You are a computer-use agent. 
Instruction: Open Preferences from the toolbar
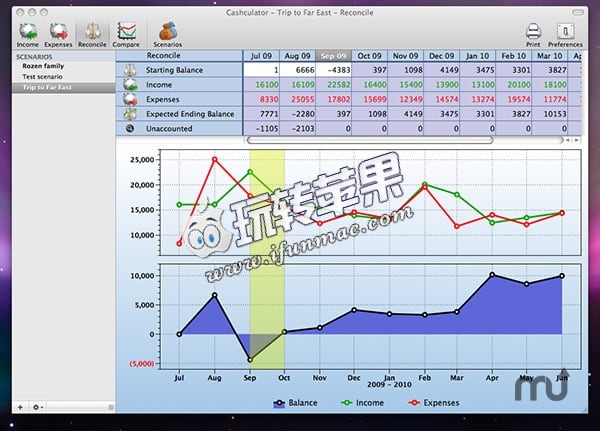click(565, 35)
